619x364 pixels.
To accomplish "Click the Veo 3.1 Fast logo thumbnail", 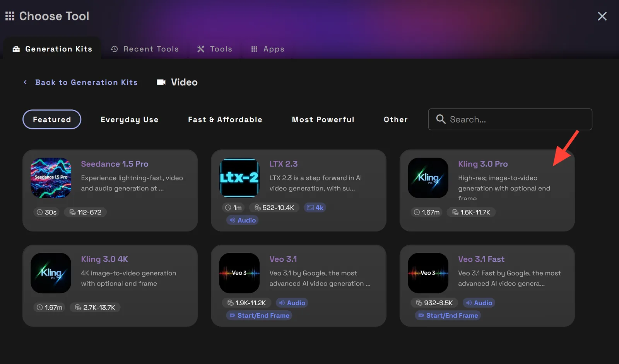I will tap(428, 273).
